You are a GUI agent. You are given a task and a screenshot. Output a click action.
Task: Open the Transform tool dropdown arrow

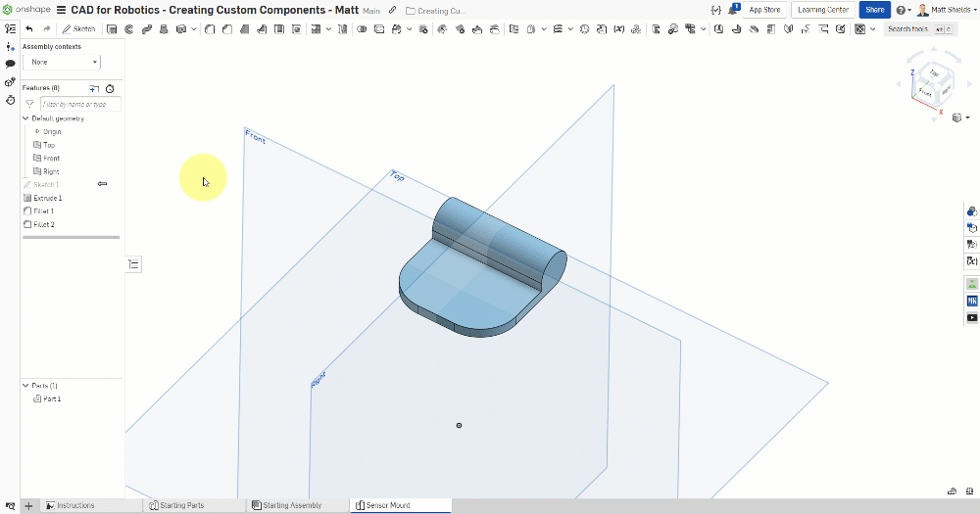410,29
